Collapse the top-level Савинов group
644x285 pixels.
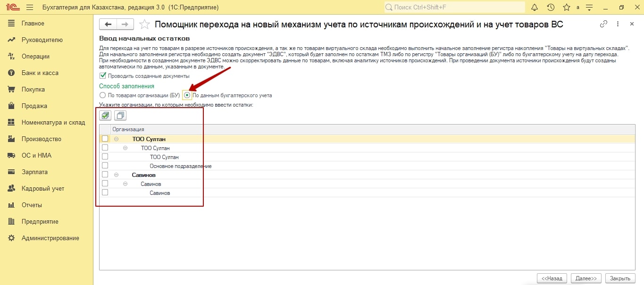pyautogui.click(x=116, y=175)
